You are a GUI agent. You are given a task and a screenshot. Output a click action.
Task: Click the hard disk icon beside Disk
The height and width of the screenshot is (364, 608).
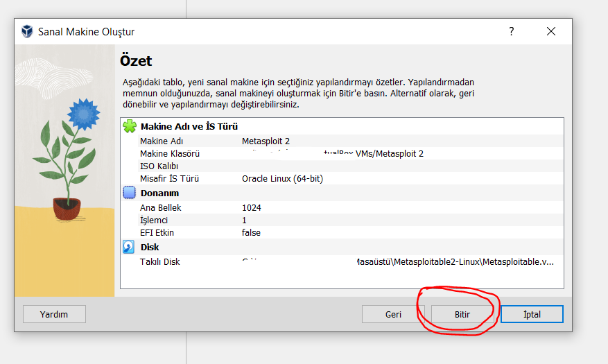129,247
